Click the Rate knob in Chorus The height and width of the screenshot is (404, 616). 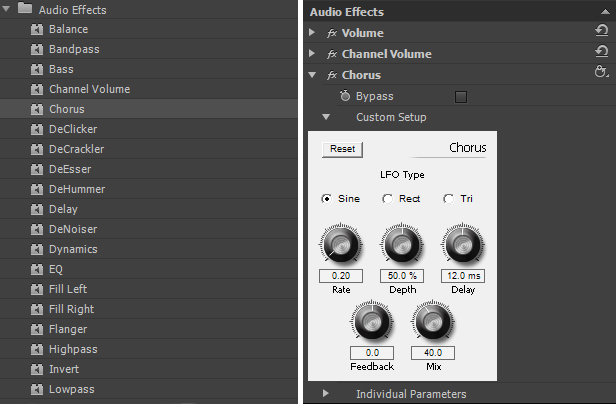point(341,245)
